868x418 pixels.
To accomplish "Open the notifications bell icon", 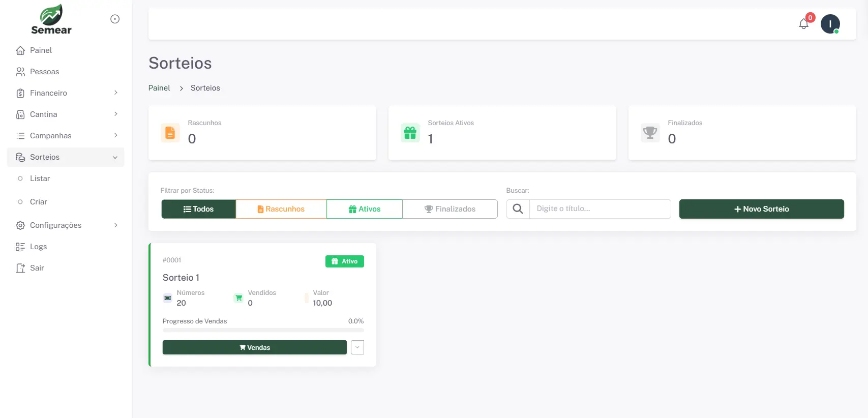I will click(803, 24).
